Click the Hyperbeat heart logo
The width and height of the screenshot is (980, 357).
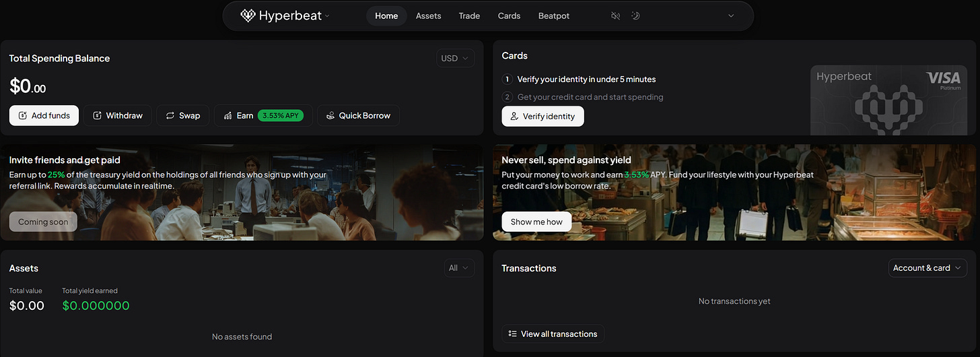[x=248, y=15]
